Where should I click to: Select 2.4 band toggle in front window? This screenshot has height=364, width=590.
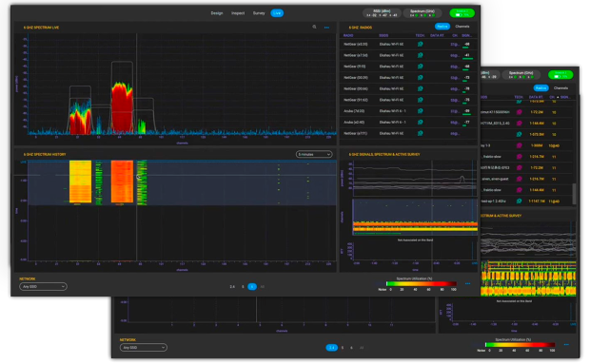point(232,287)
